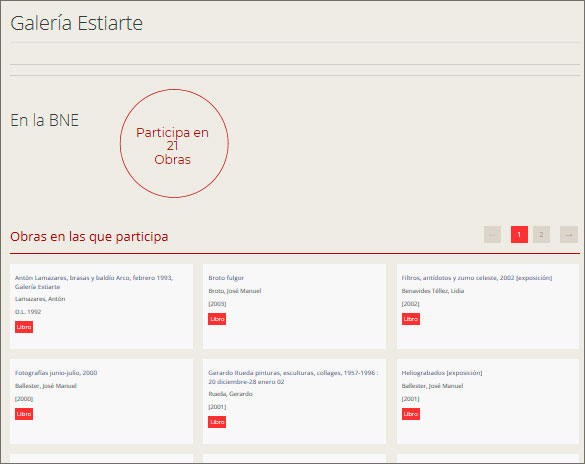Open the 'Participa en 21 Obras' circle
The width and height of the screenshot is (585, 464).
click(x=174, y=143)
